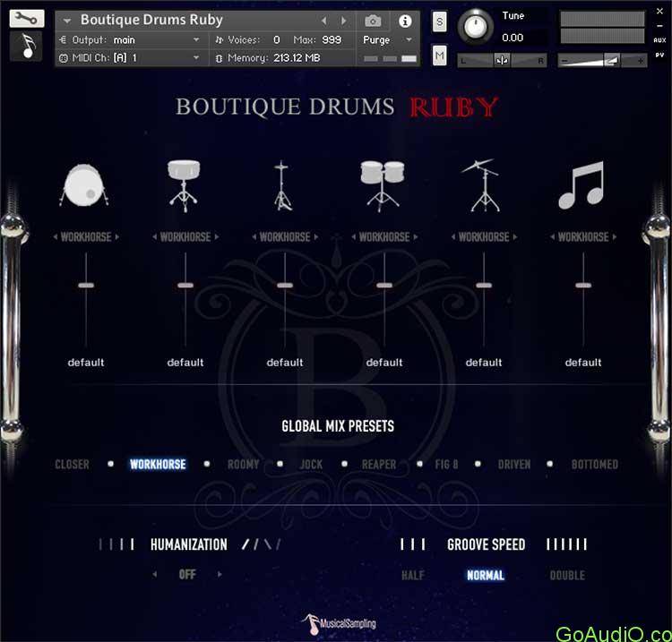Click the volume minus icon
This screenshot has width=672, height=642.
coord(564,61)
